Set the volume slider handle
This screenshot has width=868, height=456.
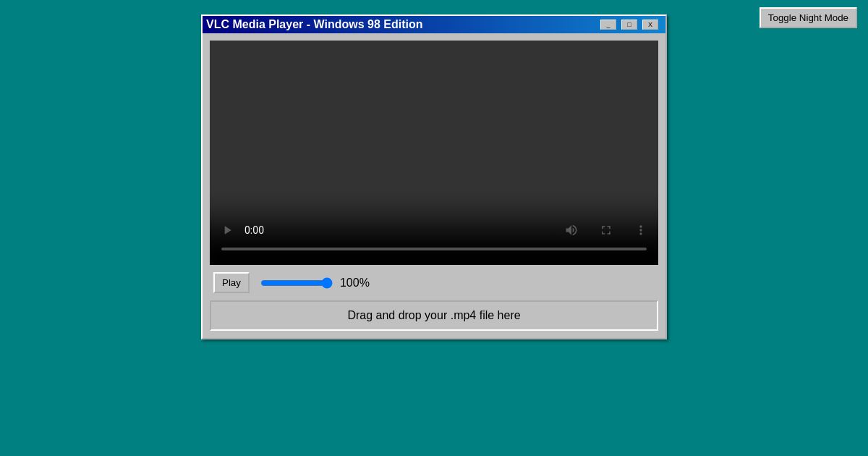point(326,283)
